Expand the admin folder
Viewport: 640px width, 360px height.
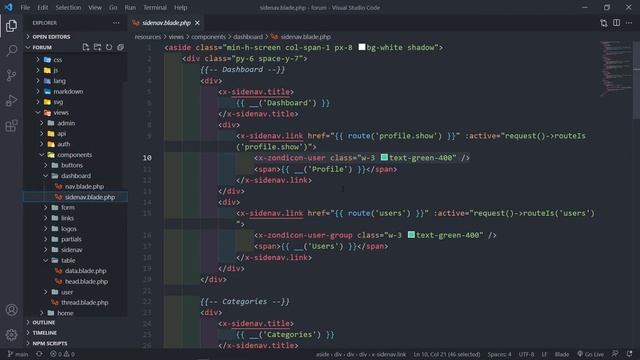[66, 123]
